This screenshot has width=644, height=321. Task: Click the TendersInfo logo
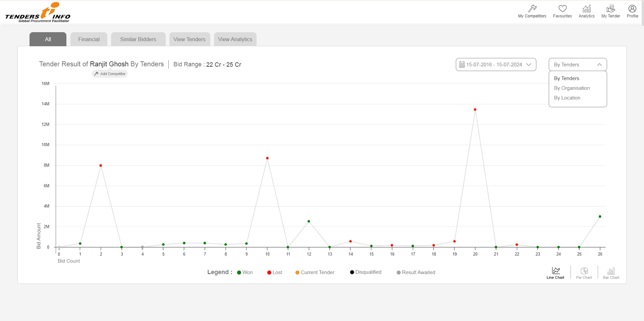click(38, 13)
